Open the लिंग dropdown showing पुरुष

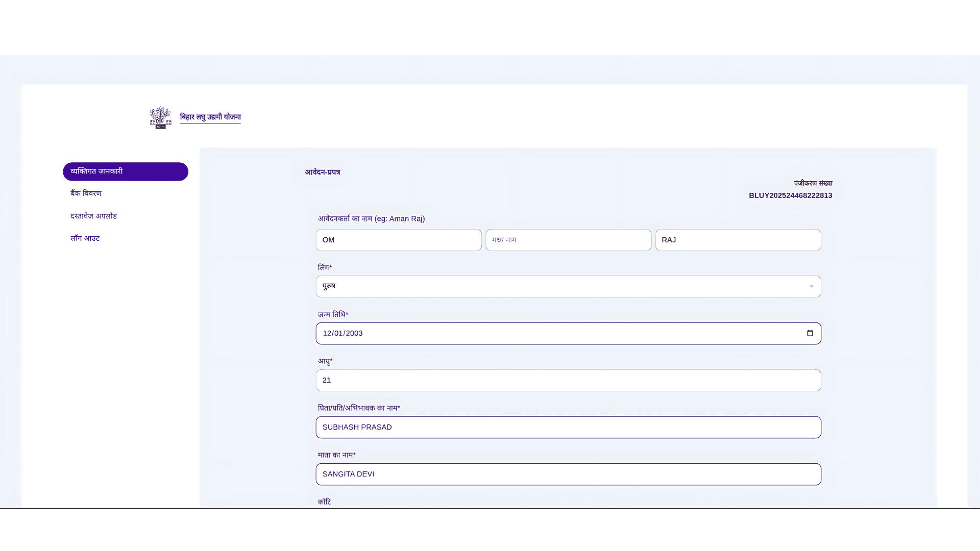561,286
